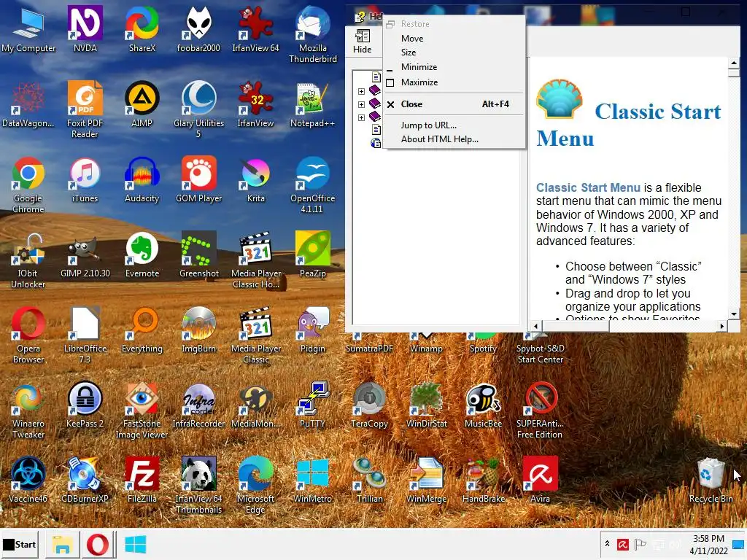Screen dimensions: 747x560
Task: Select the Shell help topic icon in tree
Action: click(x=376, y=143)
